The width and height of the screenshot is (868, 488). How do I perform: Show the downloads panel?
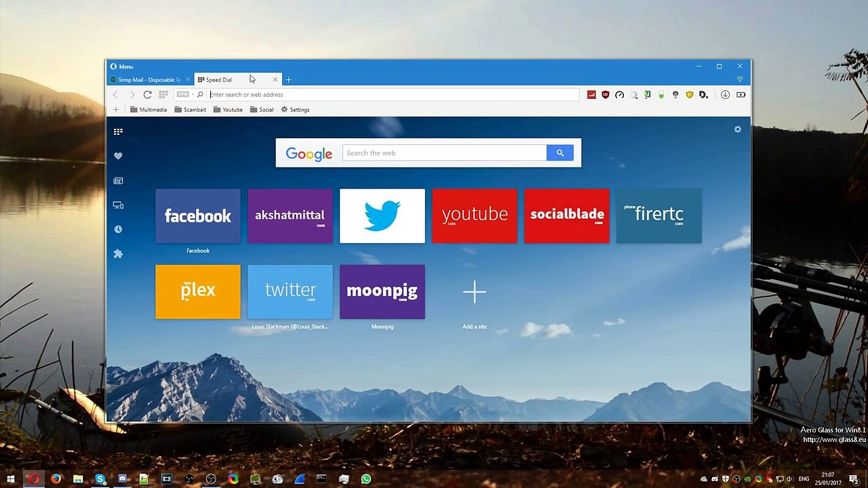tap(725, 95)
